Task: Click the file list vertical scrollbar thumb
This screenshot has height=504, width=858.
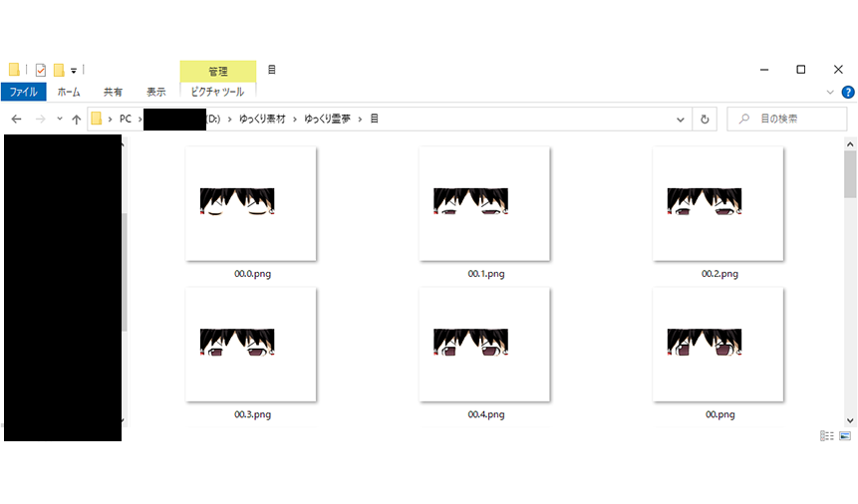Action: coord(850,174)
